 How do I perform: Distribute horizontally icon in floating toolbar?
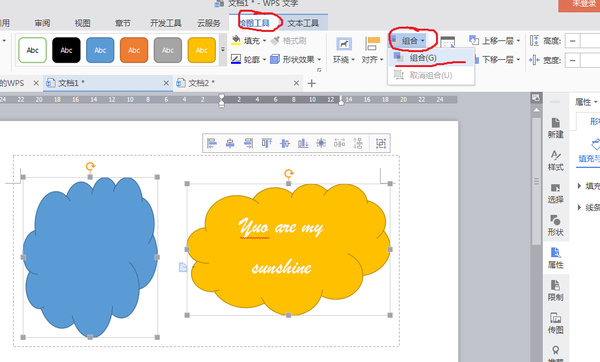339,143
